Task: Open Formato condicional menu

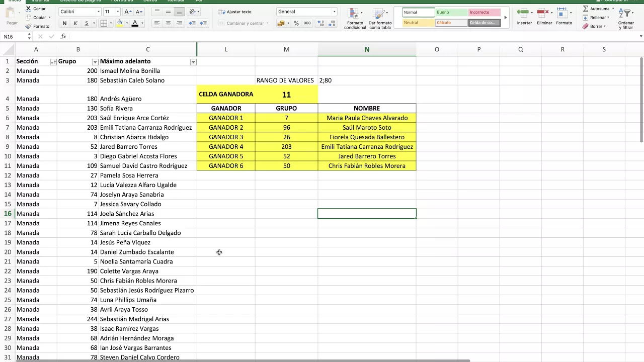Action: 355,19
